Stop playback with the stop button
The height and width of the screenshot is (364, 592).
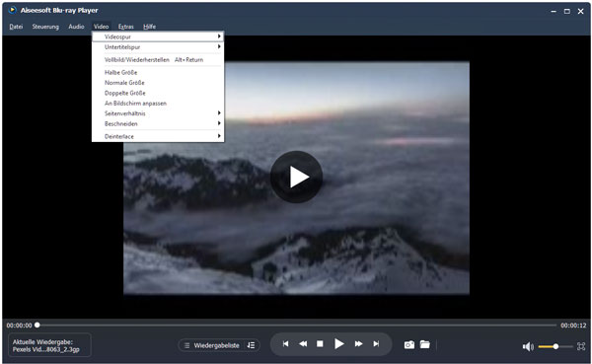320,344
